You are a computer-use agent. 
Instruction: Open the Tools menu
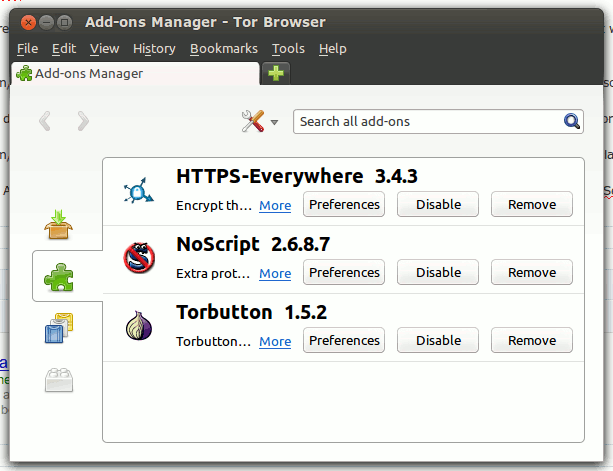288,48
